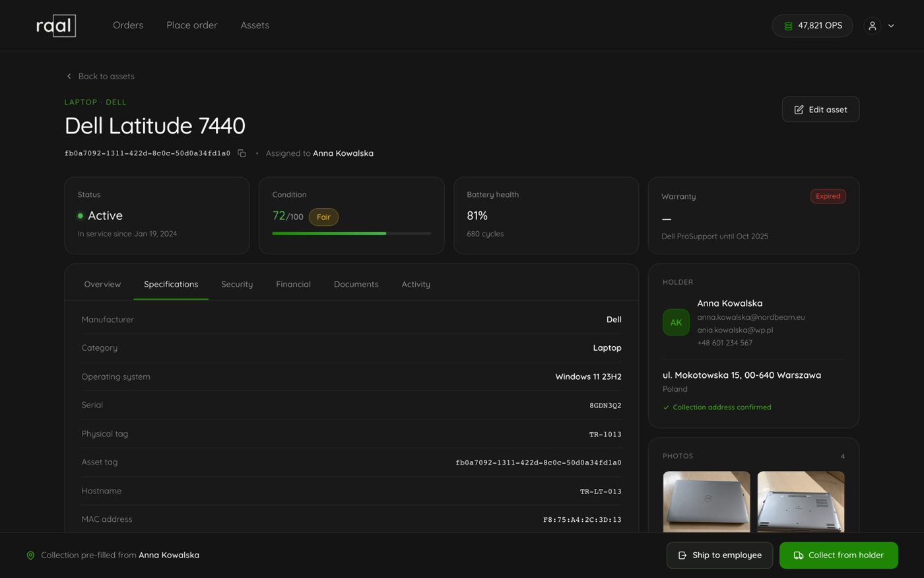
Task: Click In service since Jan 19, 2024
Action: tap(127, 234)
